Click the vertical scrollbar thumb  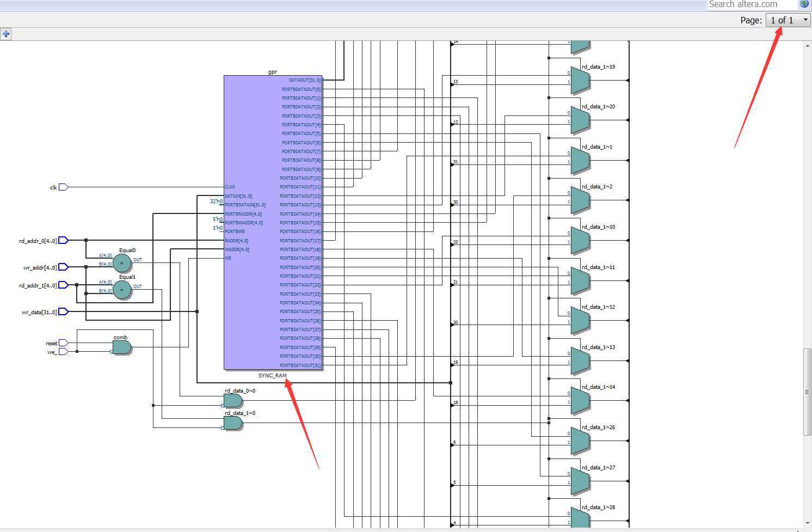[807, 392]
